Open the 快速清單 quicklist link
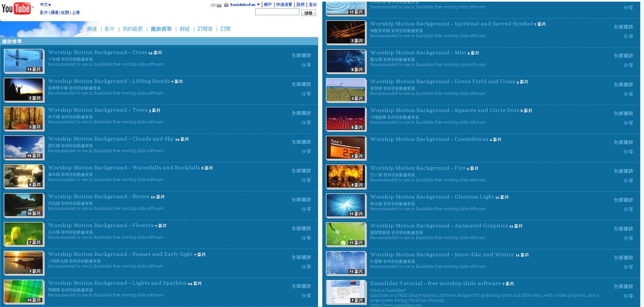The width and height of the screenshot is (644, 307). coord(284,5)
